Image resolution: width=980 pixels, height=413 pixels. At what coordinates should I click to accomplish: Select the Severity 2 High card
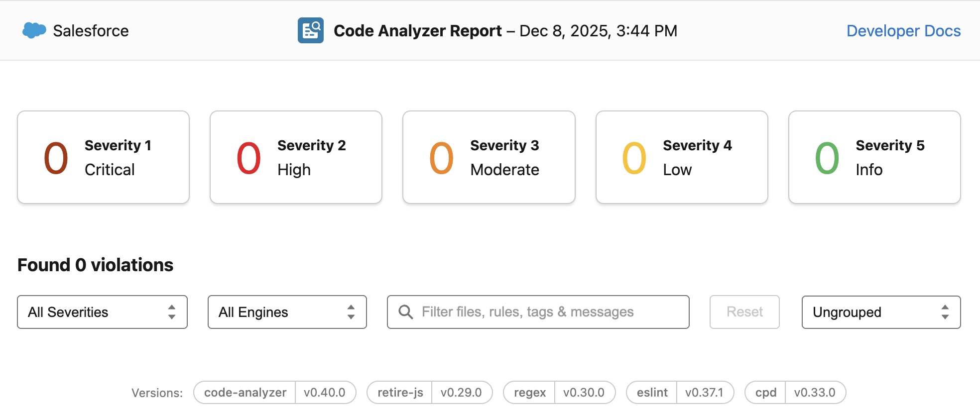pyautogui.click(x=296, y=157)
